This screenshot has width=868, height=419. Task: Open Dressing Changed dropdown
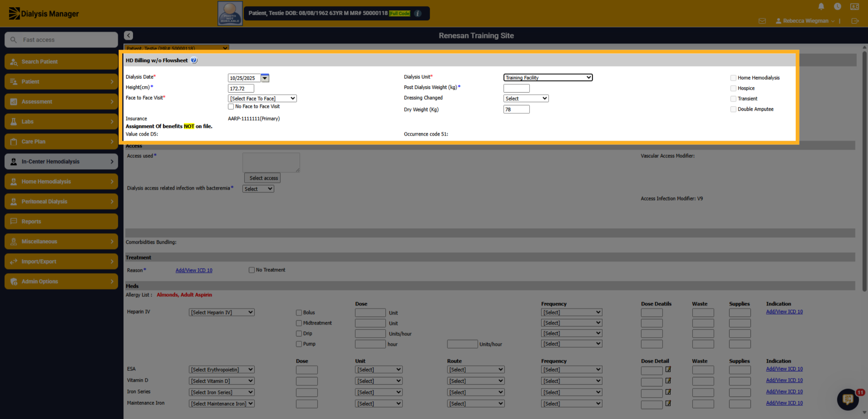tap(526, 98)
